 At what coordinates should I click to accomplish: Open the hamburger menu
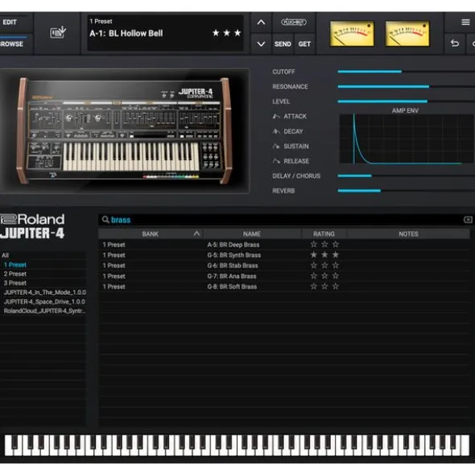coord(465,23)
